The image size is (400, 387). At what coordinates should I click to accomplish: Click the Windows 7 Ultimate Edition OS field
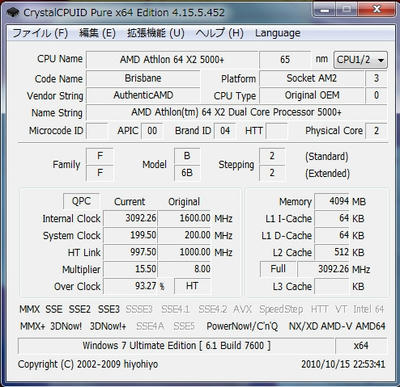tap(176, 346)
